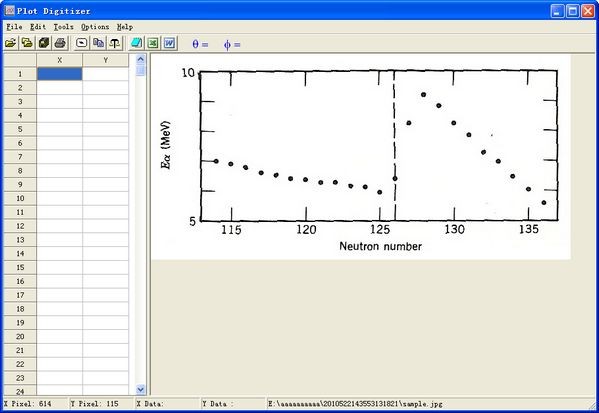Click the cyan notepad toolbar icon
Viewport: 599px width, 413px height.
click(136, 43)
